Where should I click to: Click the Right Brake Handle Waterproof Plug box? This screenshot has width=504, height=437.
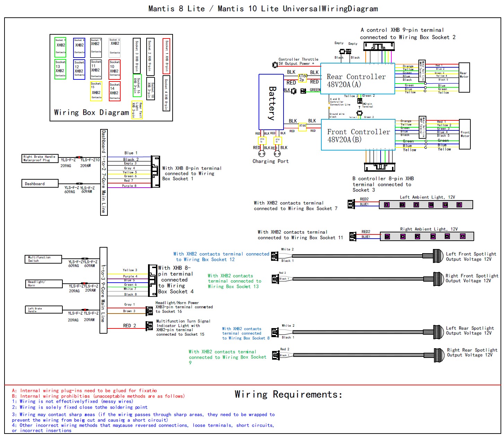point(40,158)
